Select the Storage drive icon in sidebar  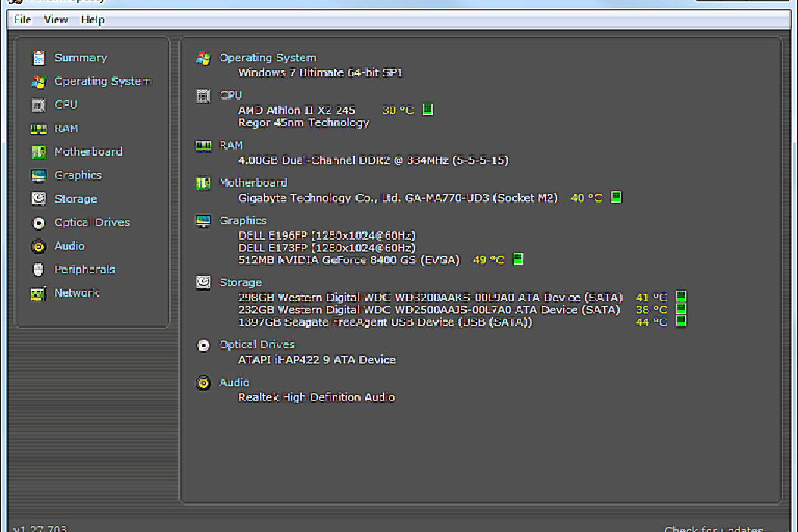(x=38, y=199)
